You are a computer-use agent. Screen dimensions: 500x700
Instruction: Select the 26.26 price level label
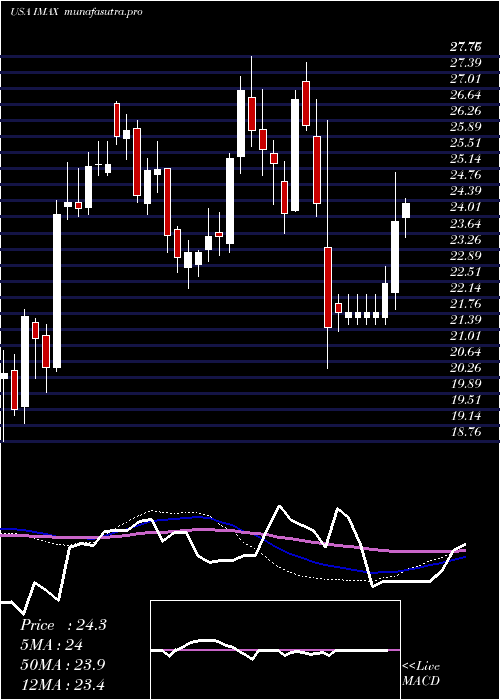[466, 111]
